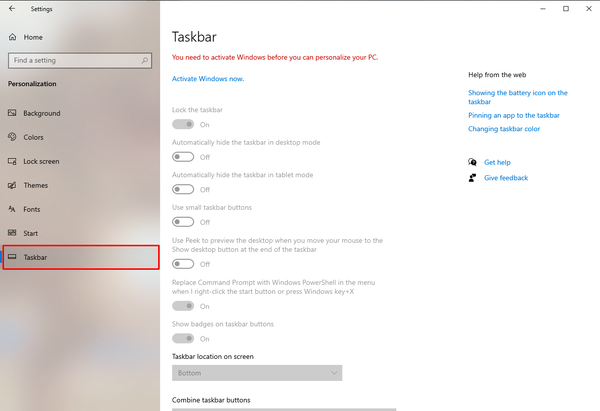Toggle auto-hide taskbar in desktop mode
This screenshot has width=600, height=411.
(x=183, y=157)
